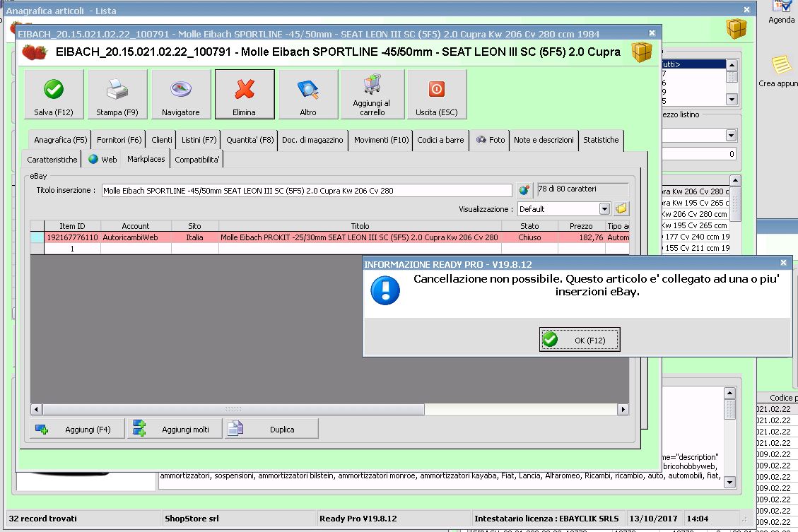The width and height of the screenshot is (798, 532).
Task: Select eBay item row 192167776110
Action: pyautogui.click(x=330, y=237)
